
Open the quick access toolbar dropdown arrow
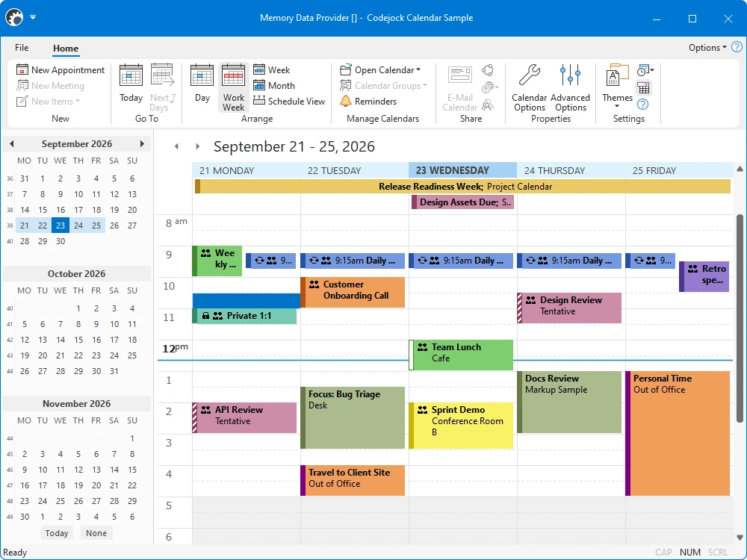33,17
